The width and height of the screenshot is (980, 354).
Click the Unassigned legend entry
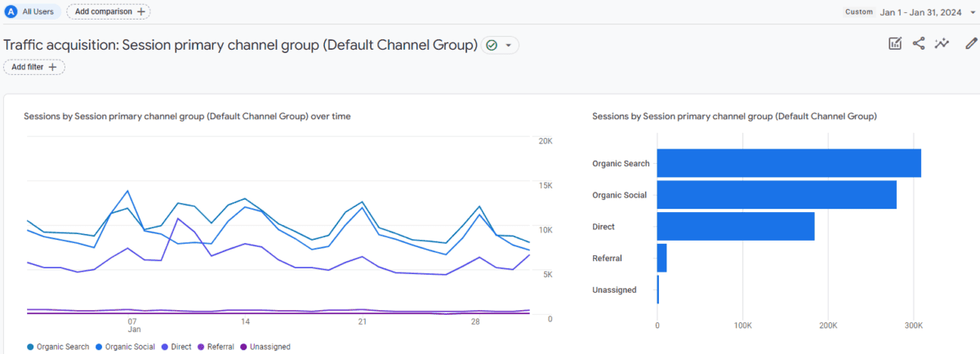(265, 347)
